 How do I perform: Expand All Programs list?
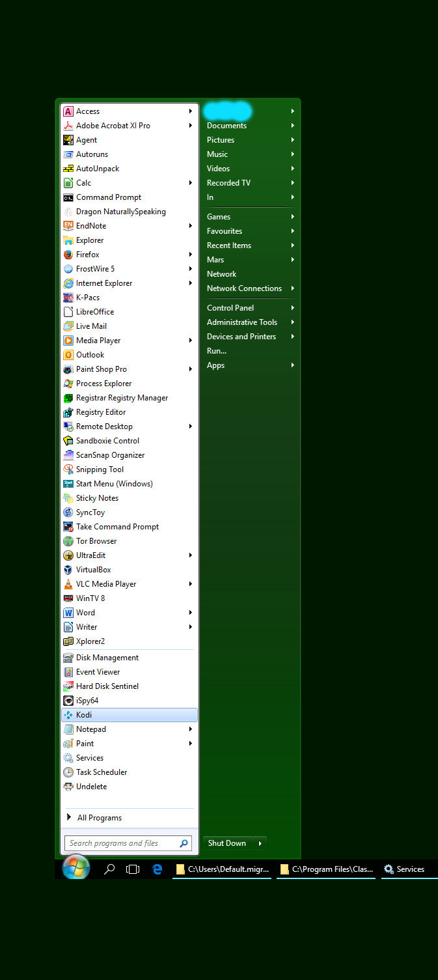pos(99,818)
